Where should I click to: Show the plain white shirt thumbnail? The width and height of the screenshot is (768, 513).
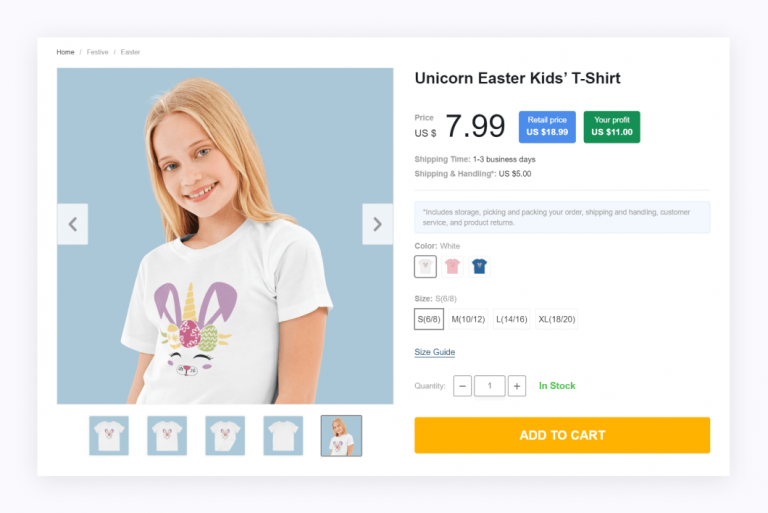(283, 436)
